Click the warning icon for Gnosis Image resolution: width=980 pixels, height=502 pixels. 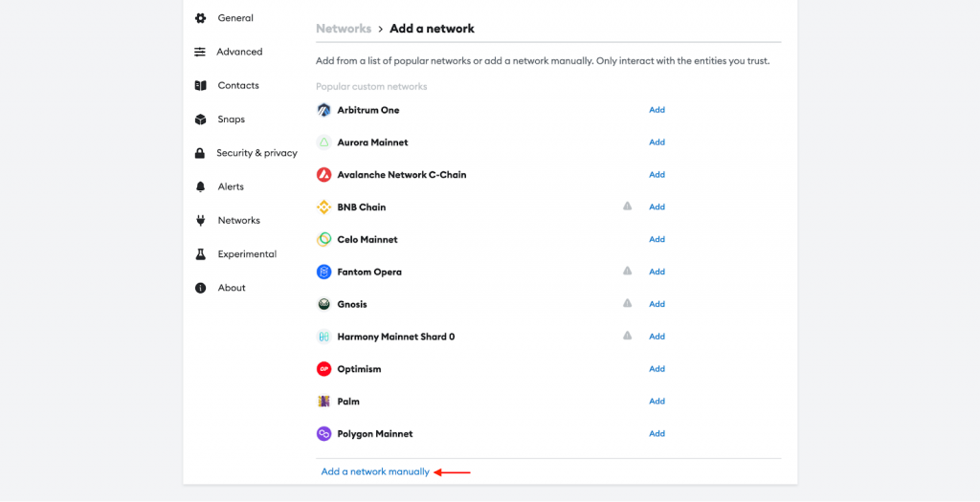pos(628,303)
